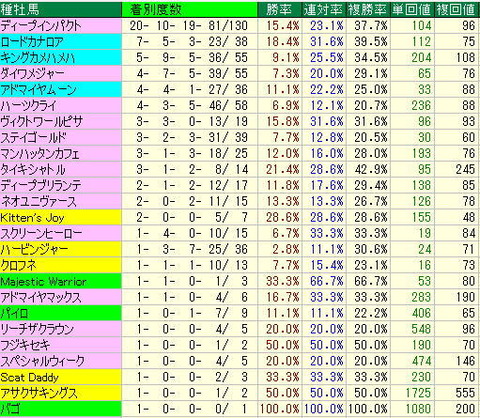The width and height of the screenshot is (480, 418).
Task: Select the バゴ sire name
Action: 11,410
